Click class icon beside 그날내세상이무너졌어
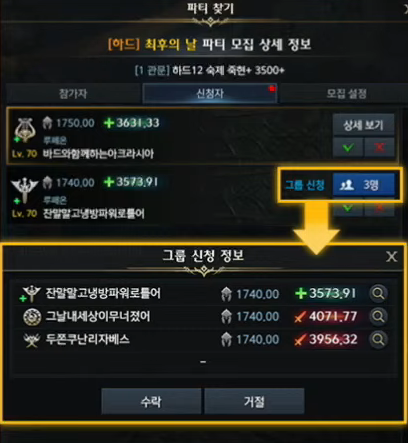This screenshot has width=408, height=443. pyautogui.click(x=32, y=317)
